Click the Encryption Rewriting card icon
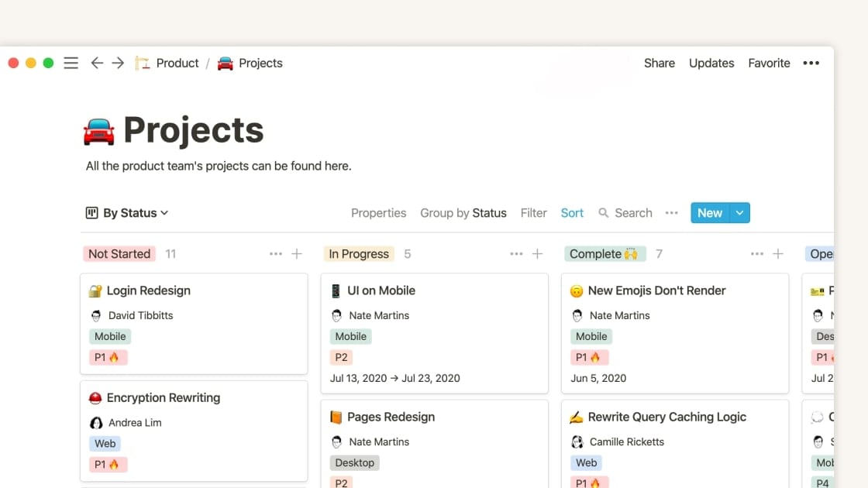Screen dimensions: 868x488 coord(95,398)
